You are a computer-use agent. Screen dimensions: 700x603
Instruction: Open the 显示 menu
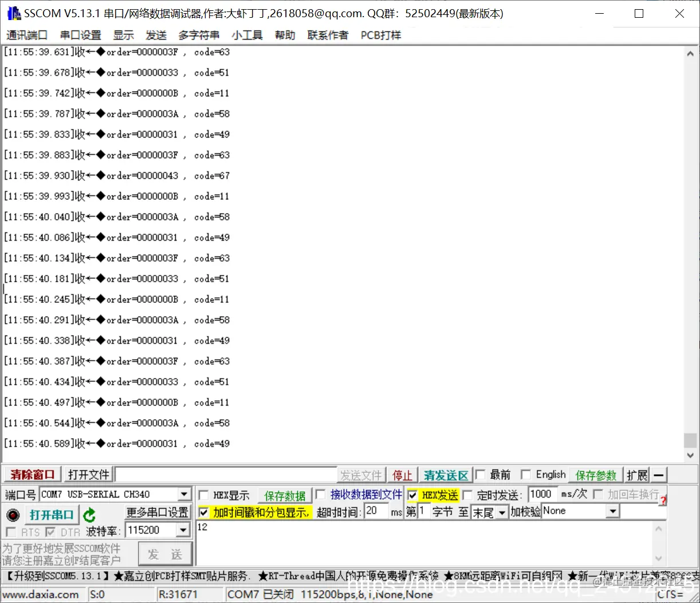pyautogui.click(x=123, y=35)
